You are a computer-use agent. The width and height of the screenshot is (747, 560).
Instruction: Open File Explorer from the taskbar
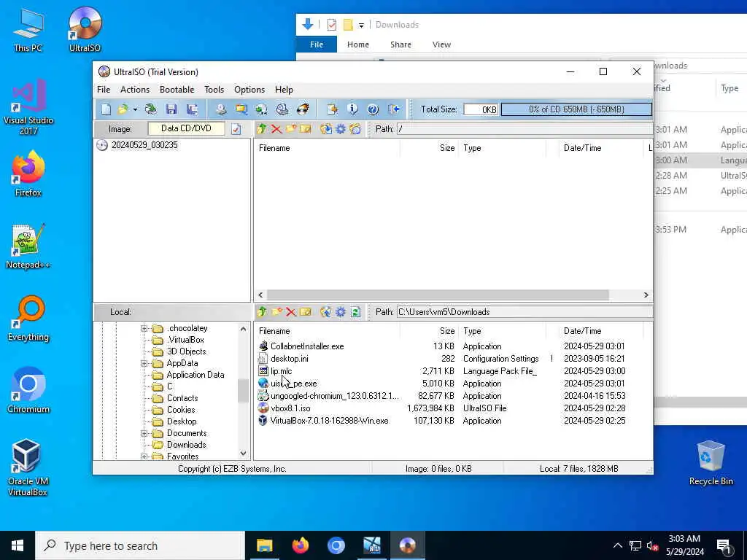click(x=264, y=545)
